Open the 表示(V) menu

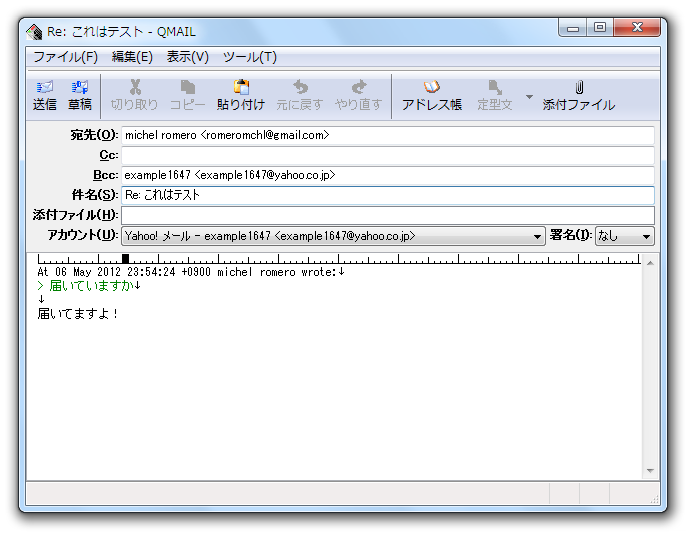(x=187, y=57)
